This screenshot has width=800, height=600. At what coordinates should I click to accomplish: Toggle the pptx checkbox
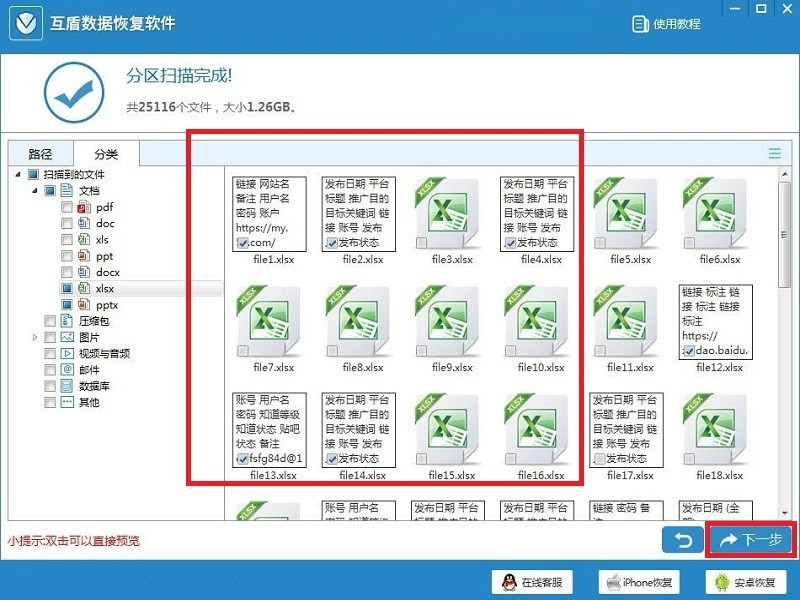[x=67, y=305]
